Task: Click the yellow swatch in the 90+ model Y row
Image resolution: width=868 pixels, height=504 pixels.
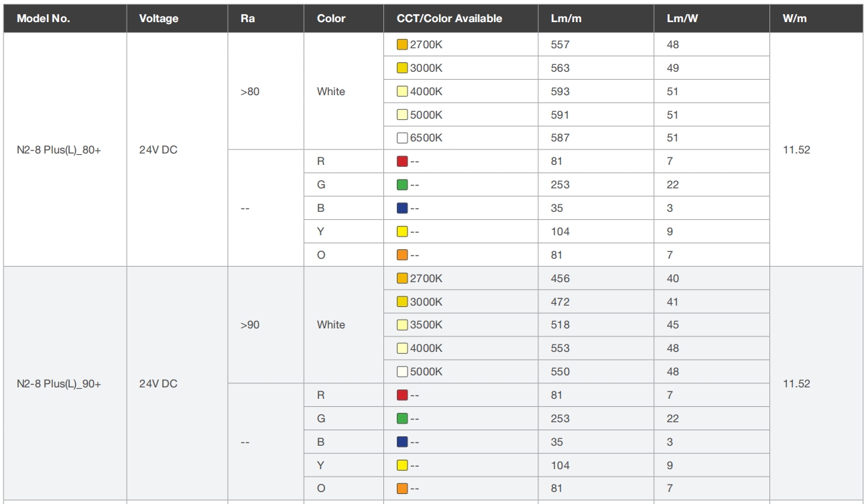Action: (402, 465)
